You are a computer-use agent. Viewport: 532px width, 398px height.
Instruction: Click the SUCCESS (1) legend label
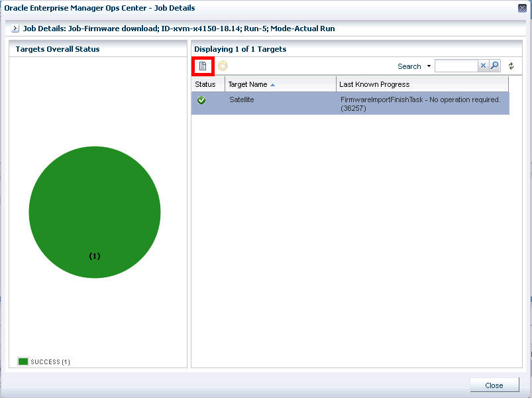point(50,362)
